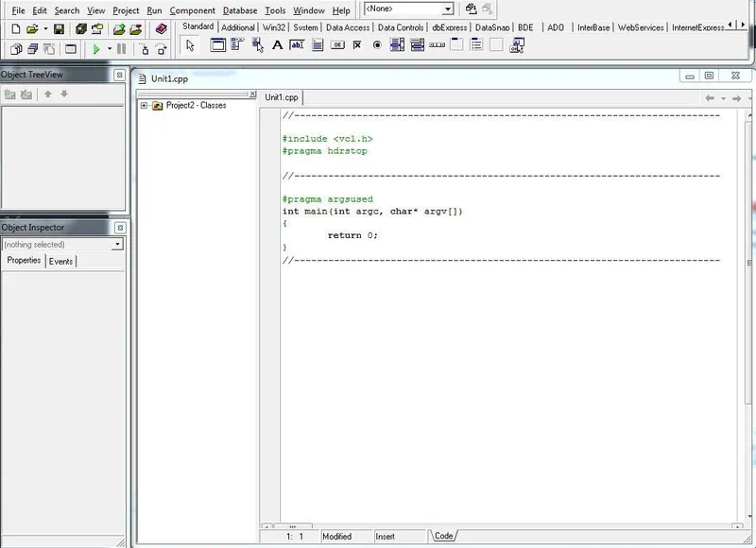Viewport: 756px width, 548px height.
Task: Select the MainMenu component icon
Action: pos(237,44)
